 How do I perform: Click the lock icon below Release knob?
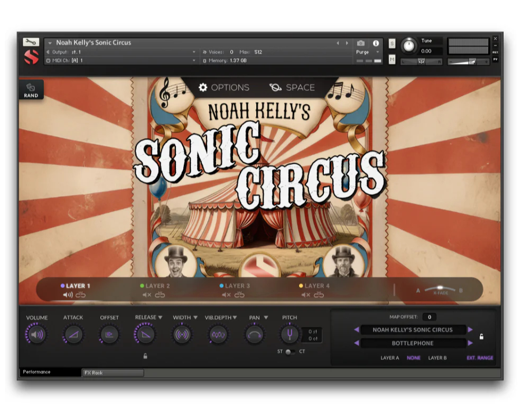point(145,356)
